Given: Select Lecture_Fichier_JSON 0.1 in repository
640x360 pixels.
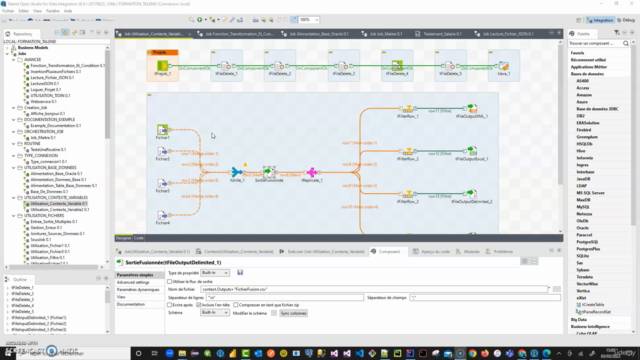Looking at the screenshot, I should pyautogui.click(x=52, y=78).
